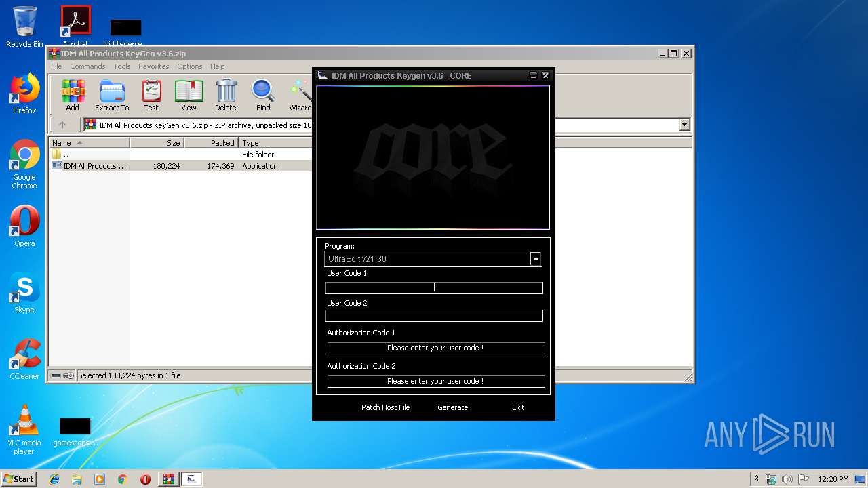Select the Acrobat desktop shortcut
Screen dimensions: 868x488
coord(76,27)
